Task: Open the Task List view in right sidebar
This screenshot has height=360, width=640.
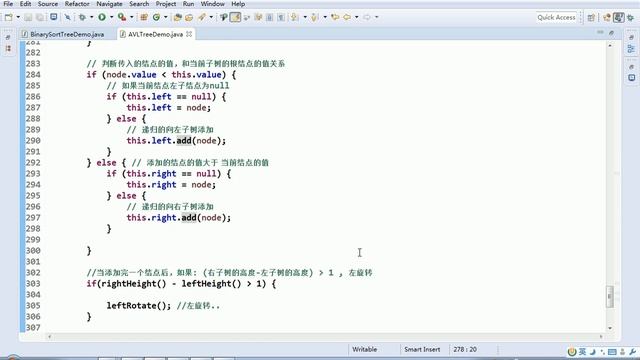Action: coord(631,78)
